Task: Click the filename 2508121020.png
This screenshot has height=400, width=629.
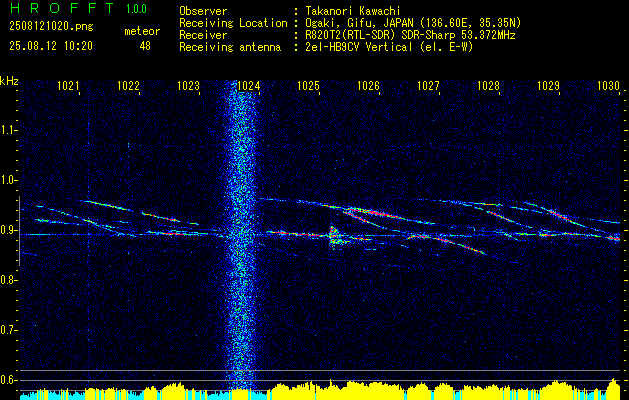Action: (x=51, y=26)
